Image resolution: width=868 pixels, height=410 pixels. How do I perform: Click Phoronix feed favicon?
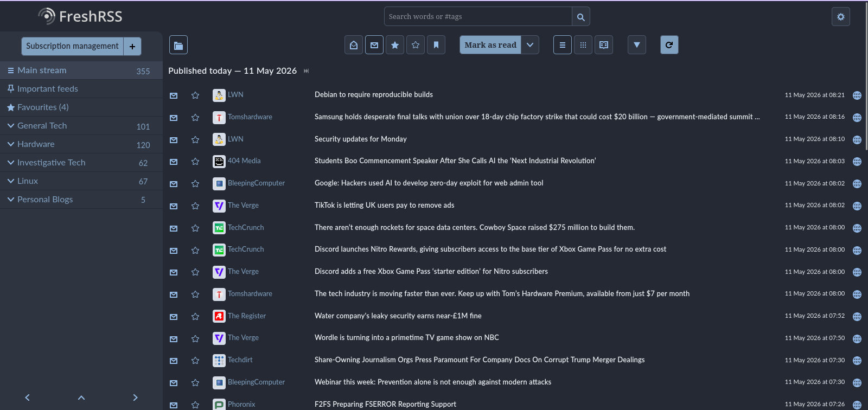coord(219,405)
